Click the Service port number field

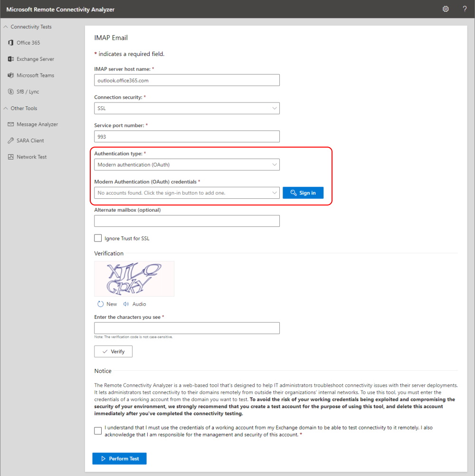tap(187, 137)
